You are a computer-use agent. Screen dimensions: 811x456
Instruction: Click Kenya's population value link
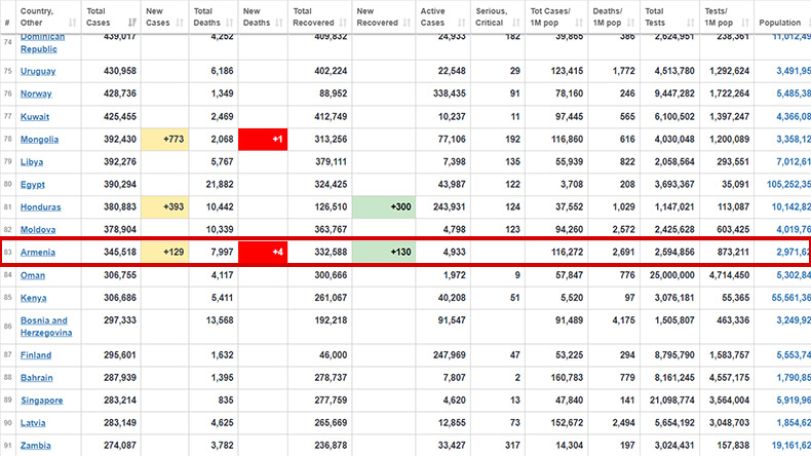pos(791,298)
